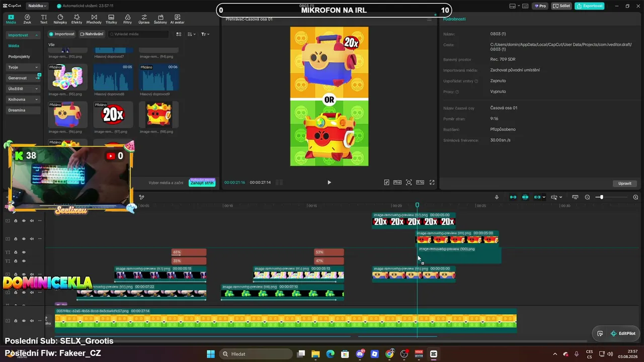This screenshot has width=644, height=362.
Task: Enter fullscreen preview mode
Action: [x=432, y=183]
